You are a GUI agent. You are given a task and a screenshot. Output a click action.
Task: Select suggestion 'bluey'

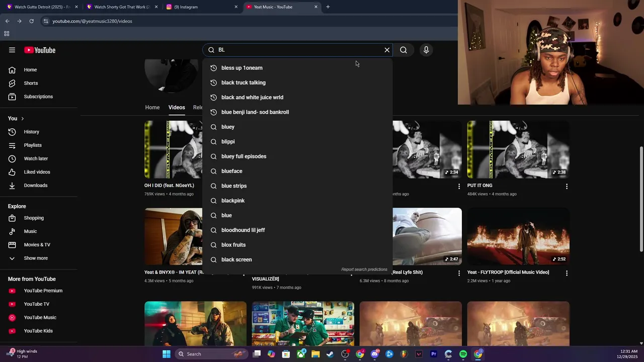[x=297, y=127]
